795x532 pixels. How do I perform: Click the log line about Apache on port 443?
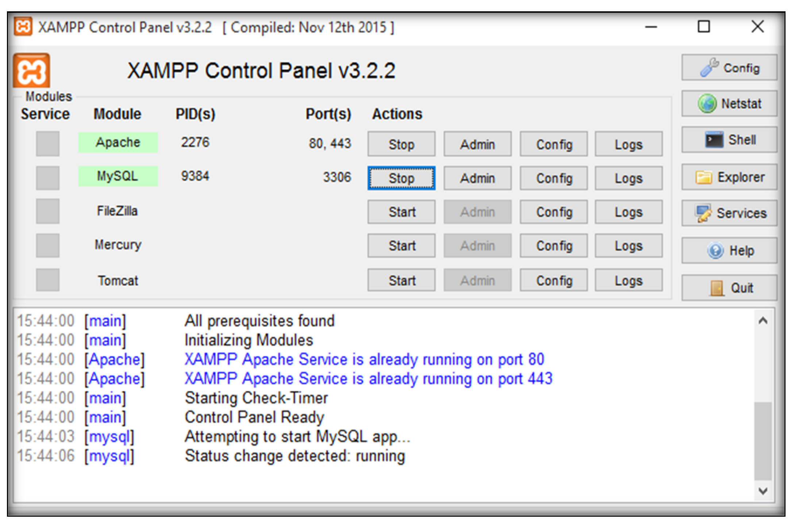tap(368, 379)
